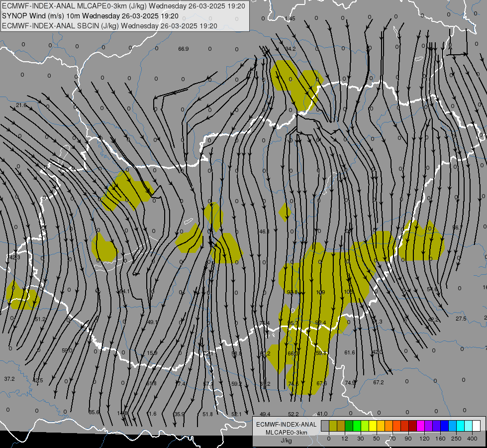Click the legend tick label '12'
This screenshot has width=487, height=448.
(344, 439)
